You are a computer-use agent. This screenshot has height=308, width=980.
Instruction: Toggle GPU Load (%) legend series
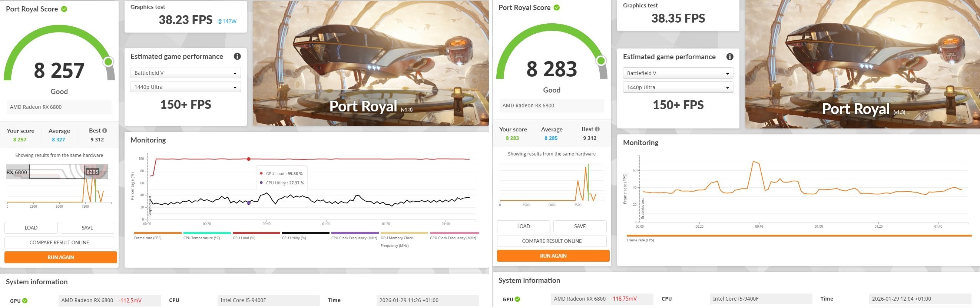pos(256,236)
